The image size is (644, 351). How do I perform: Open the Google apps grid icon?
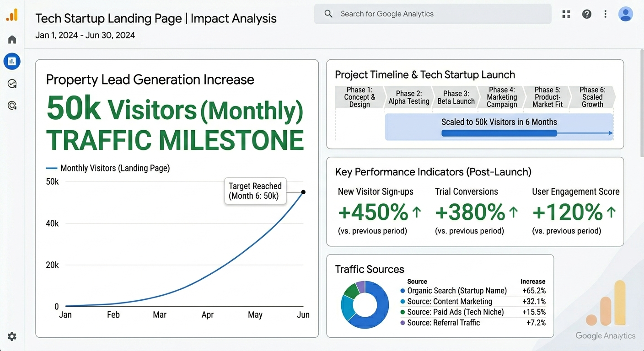[x=566, y=14]
